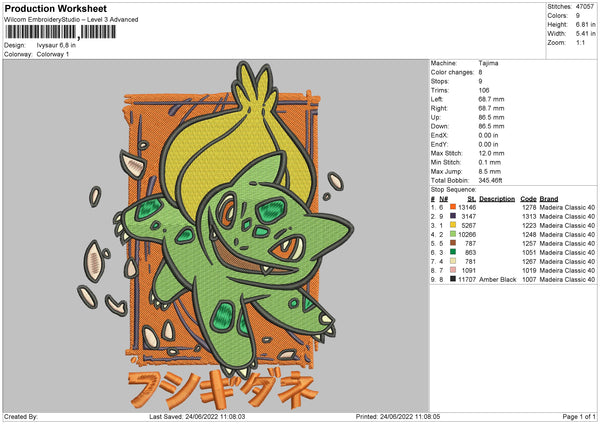This screenshot has width=600, height=424.
Task: Click the orange swatch for code 1278
Action: [453, 207]
